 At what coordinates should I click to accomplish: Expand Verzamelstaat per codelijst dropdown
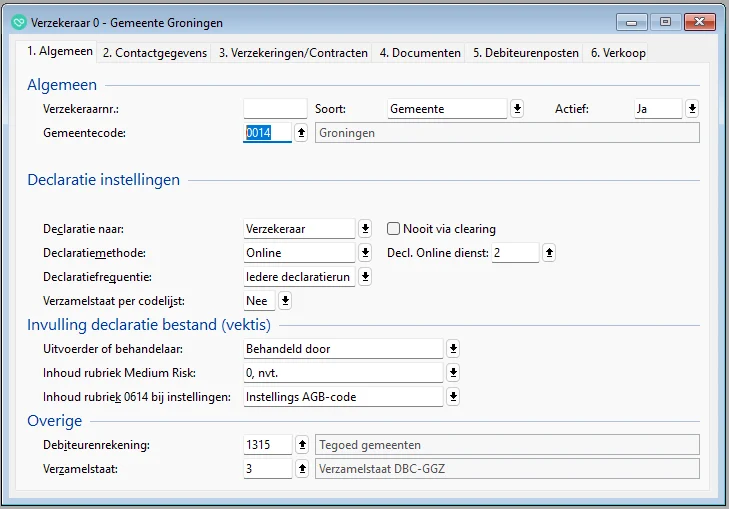tap(285, 300)
